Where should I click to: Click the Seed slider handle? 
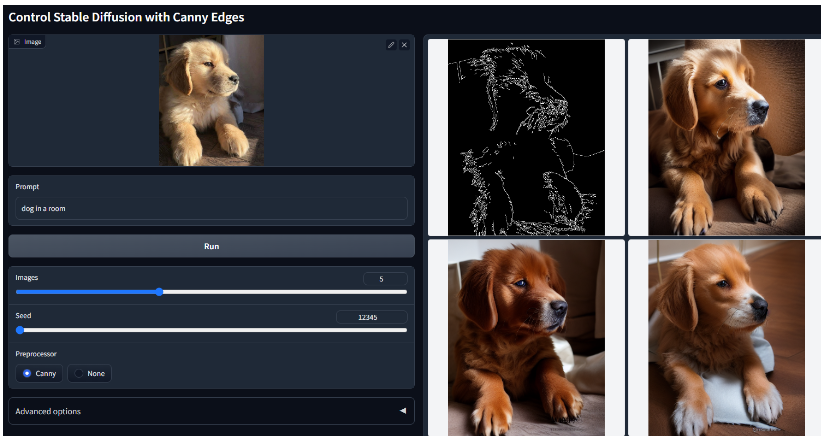tap(20, 329)
